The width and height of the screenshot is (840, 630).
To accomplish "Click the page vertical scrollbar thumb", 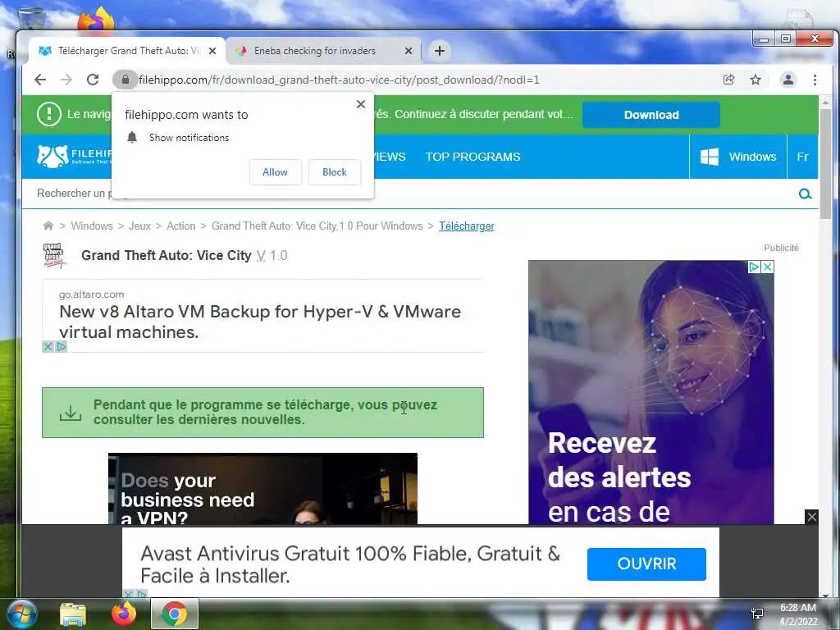I will point(825,163).
